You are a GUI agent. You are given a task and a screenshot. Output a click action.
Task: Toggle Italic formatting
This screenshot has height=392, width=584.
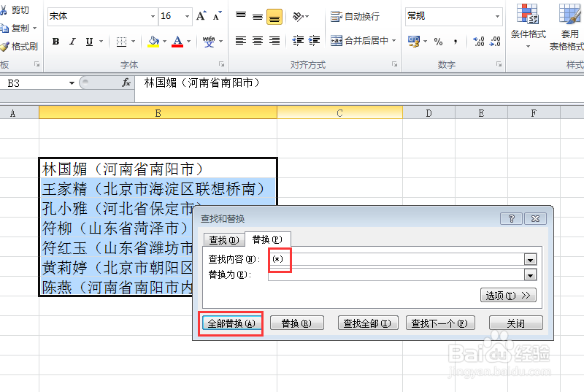(x=72, y=42)
